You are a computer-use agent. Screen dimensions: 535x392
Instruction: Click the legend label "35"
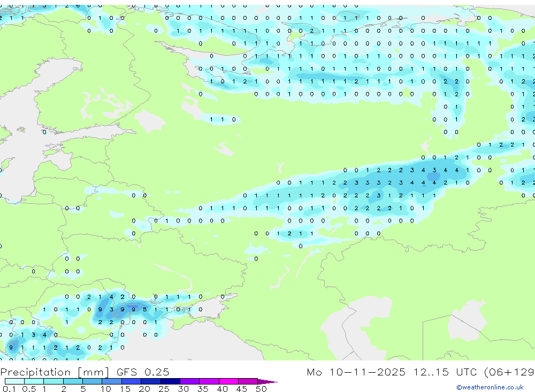coord(203,389)
